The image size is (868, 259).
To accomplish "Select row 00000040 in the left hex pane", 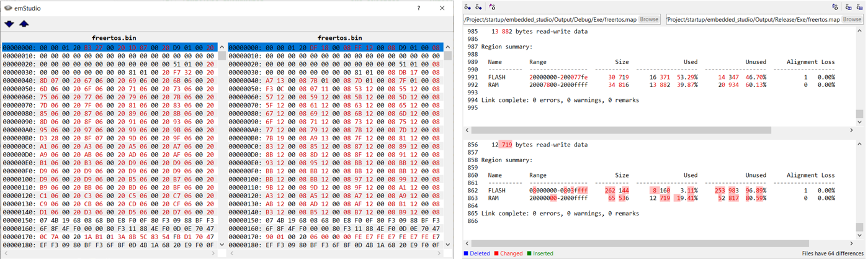I will (x=109, y=80).
